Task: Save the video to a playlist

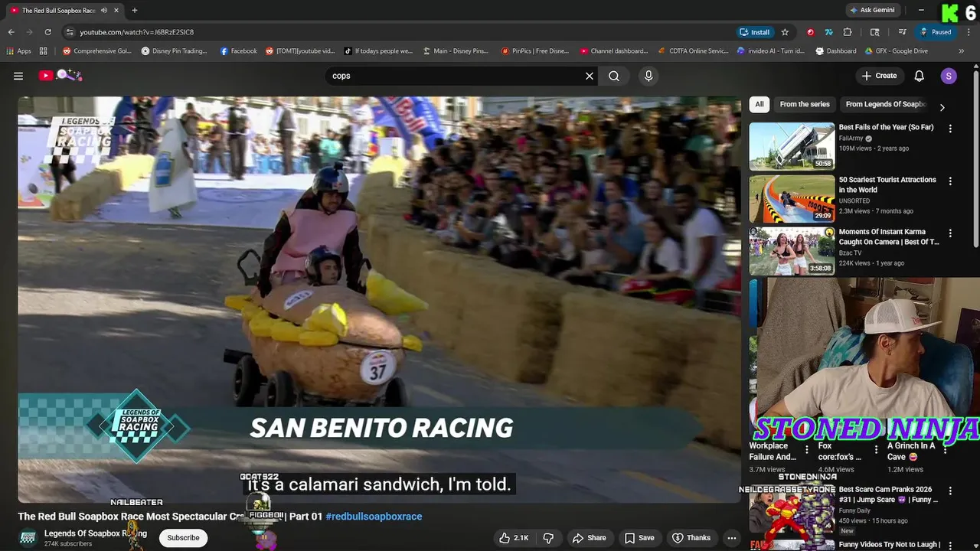Action: coord(639,538)
